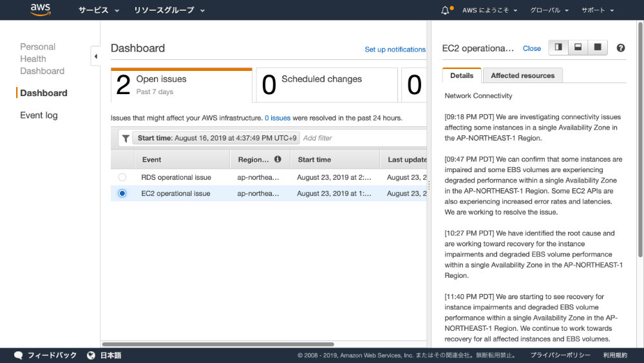The height and width of the screenshot is (363, 644).
Task: Switch to full-screen panel layout icon
Action: [x=598, y=47]
